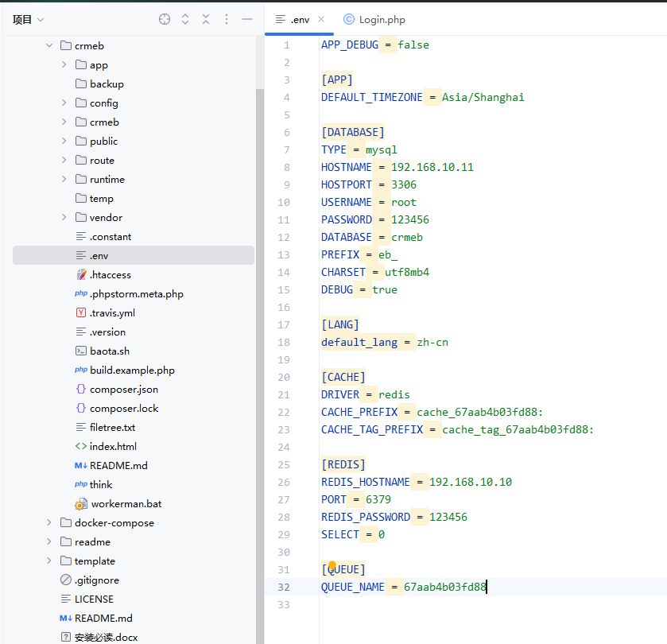
Task: Select the temp folder
Action: (95, 198)
